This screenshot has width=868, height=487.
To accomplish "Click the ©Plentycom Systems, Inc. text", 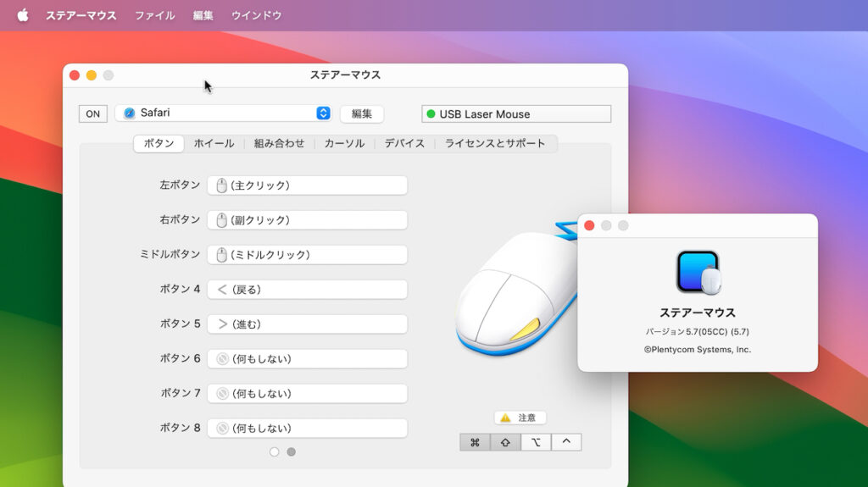I will tap(698, 350).
